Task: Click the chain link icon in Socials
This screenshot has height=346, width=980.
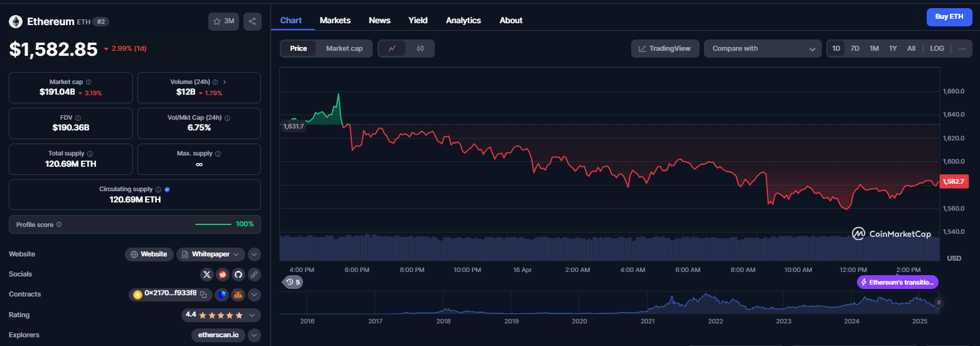Action: point(253,275)
